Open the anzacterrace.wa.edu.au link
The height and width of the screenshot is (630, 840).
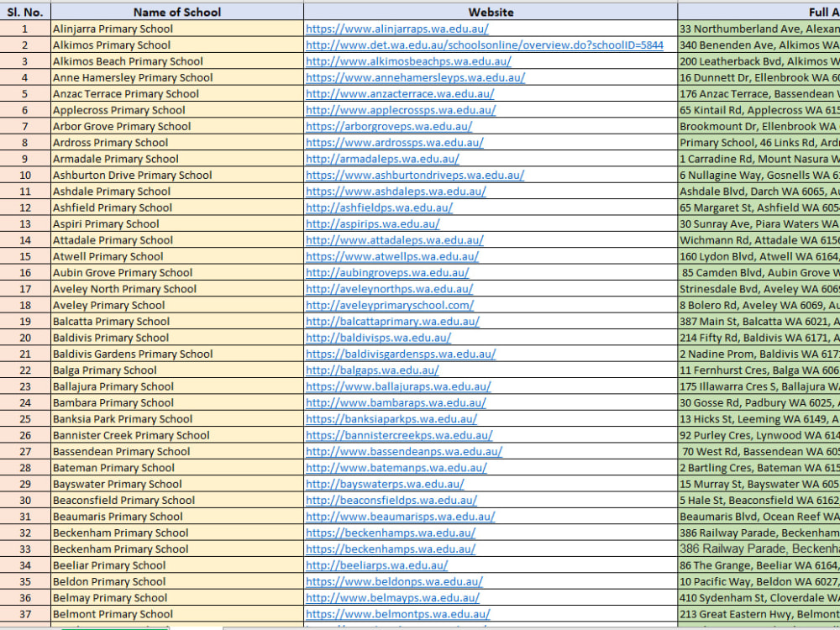click(400, 94)
